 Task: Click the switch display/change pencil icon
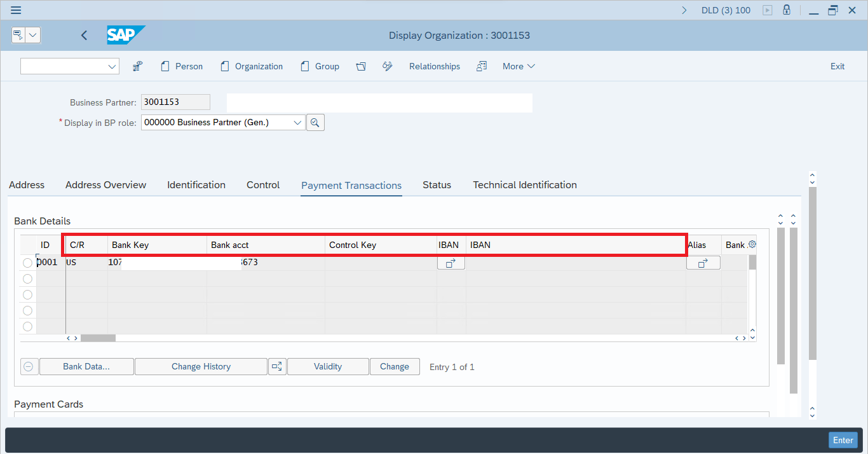pyautogui.click(x=388, y=66)
